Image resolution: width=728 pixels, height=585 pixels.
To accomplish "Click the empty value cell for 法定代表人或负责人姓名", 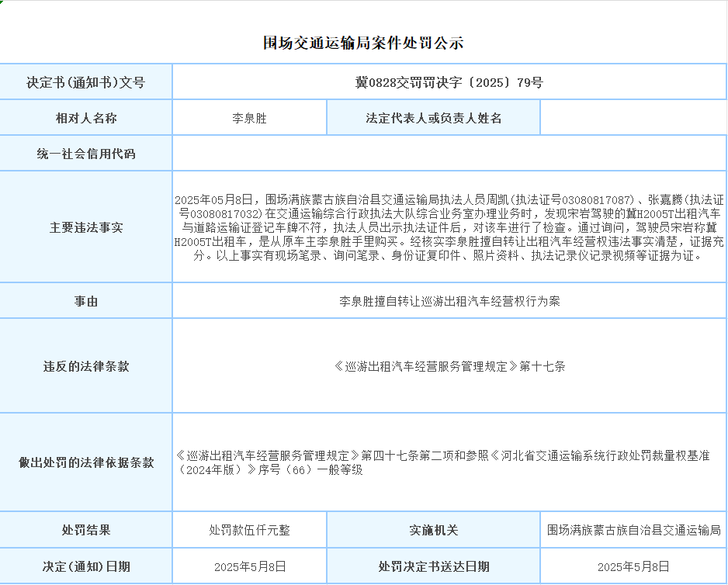I will (x=633, y=118).
